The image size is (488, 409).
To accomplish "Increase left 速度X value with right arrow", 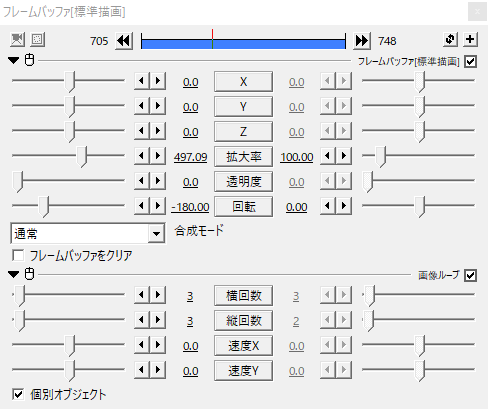I will click(158, 345).
